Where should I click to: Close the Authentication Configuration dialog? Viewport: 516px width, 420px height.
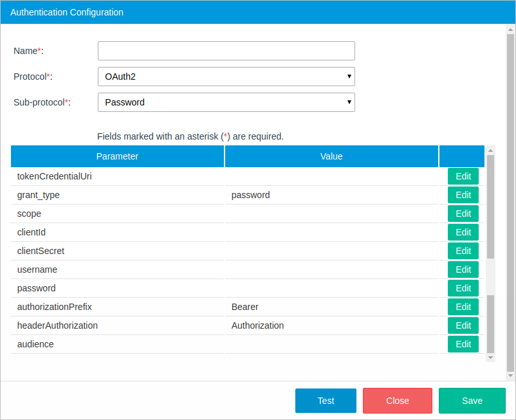click(x=397, y=401)
